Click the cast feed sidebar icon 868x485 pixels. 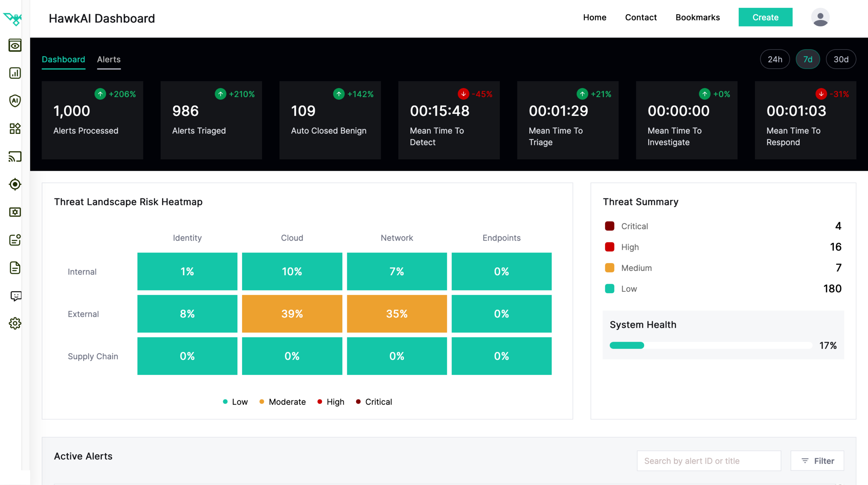click(x=15, y=157)
